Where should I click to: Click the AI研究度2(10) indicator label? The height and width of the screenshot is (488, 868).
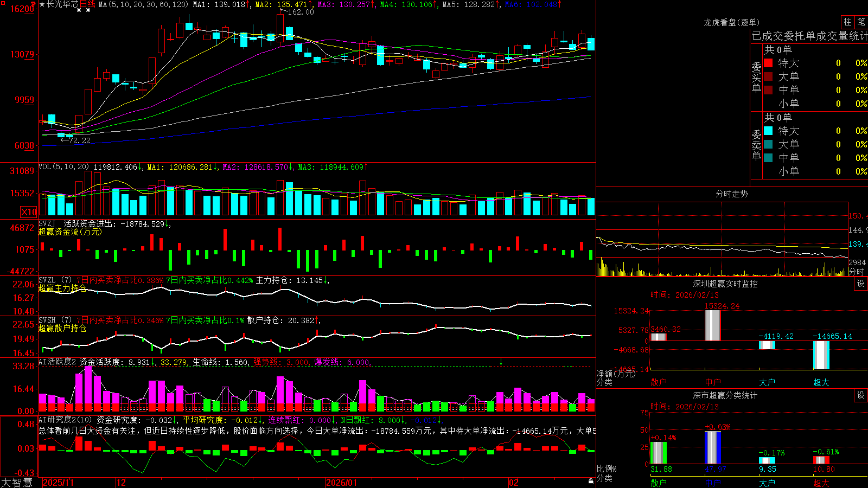click(x=65, y=420)
